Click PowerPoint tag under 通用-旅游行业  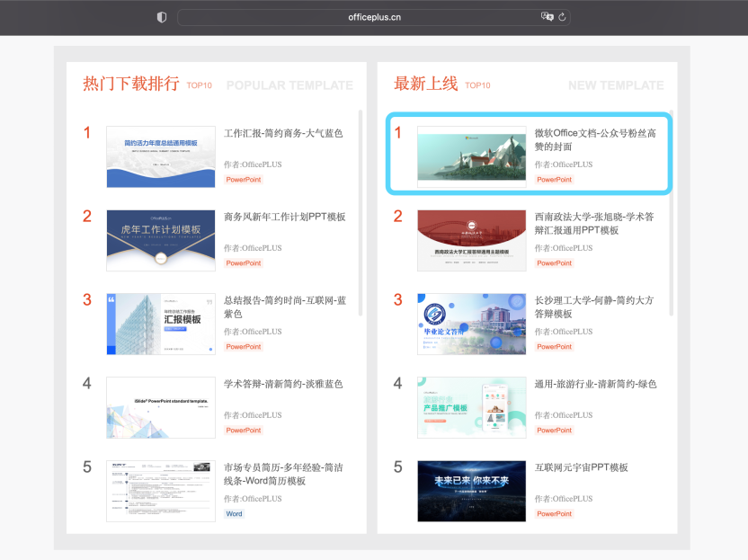pos(555,430)
